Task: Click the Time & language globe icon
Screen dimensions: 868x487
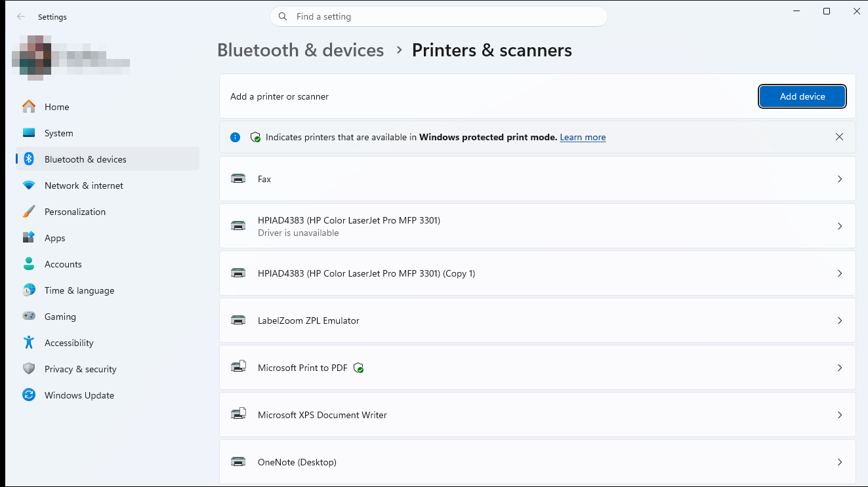Action: click(x=29, y=290)
